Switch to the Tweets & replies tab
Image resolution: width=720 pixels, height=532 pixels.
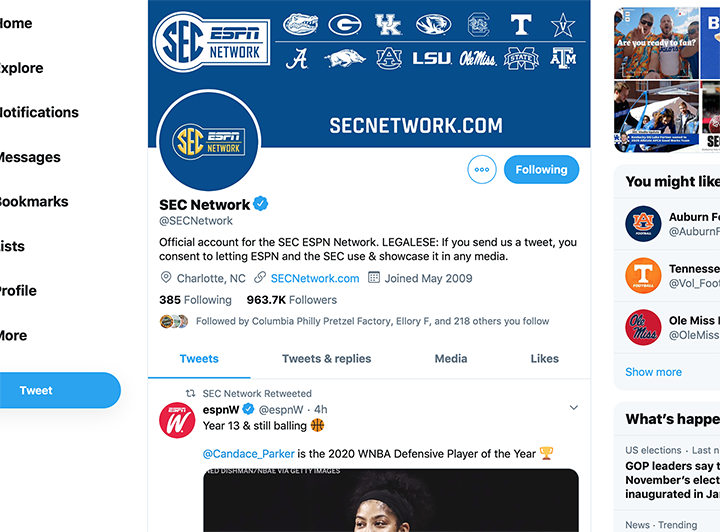[326, 359]
